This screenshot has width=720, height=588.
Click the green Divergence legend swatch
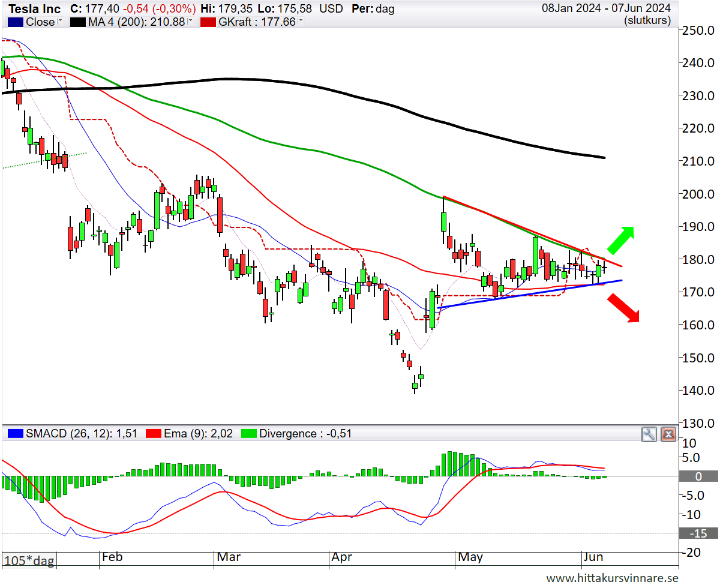[248, 433]
